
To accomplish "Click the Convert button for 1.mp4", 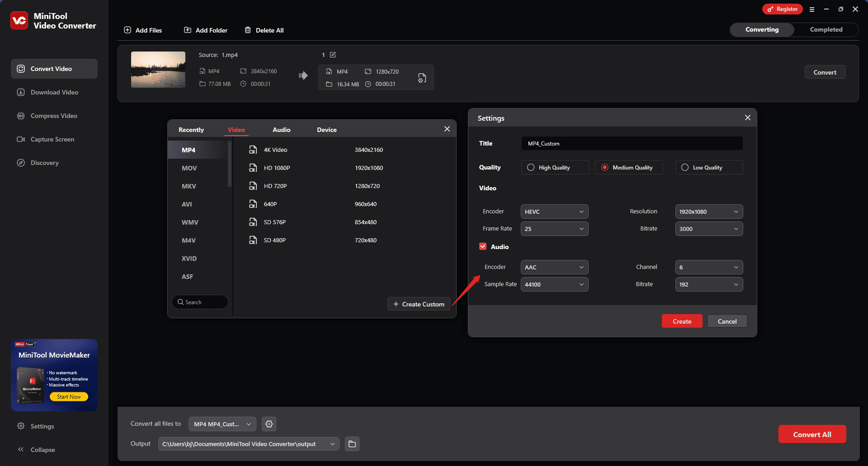I will click(825, 72).
